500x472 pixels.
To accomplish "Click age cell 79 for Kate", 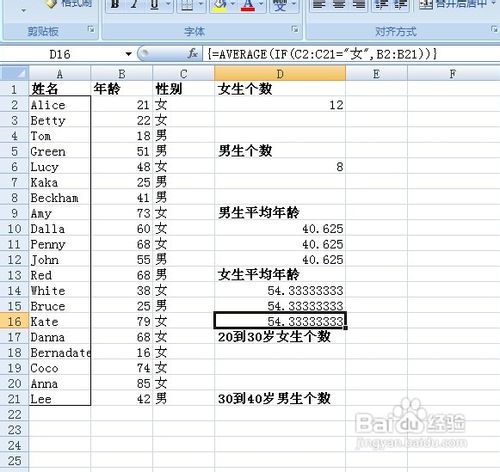I will (122, 321).
